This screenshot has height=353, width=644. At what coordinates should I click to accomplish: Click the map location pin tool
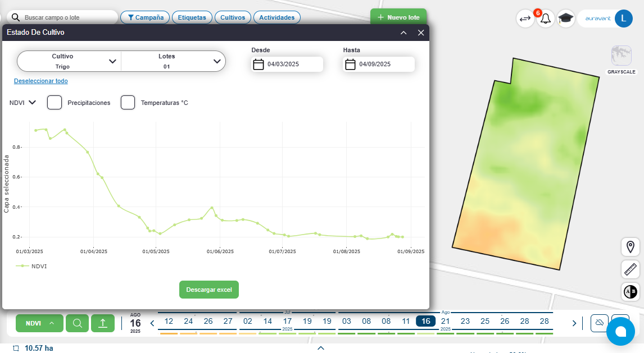click(x=631, y=247)
